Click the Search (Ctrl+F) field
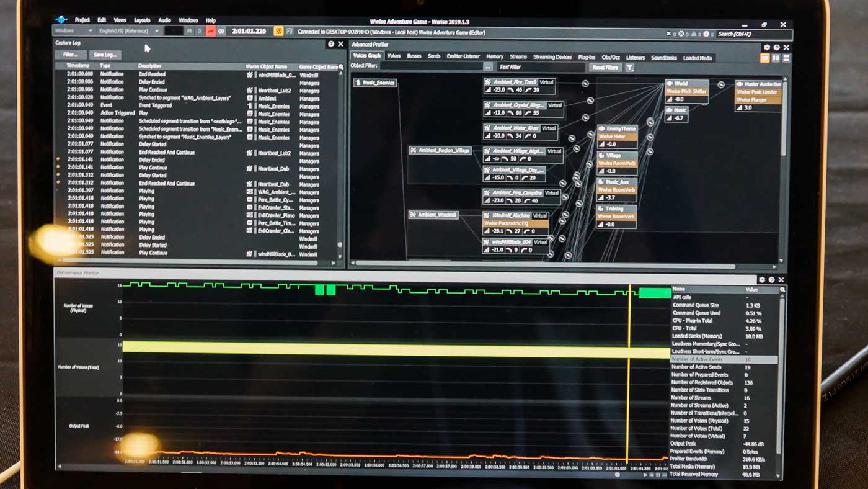The width and height of the screenshot is (868, 489). pos(754,34)
